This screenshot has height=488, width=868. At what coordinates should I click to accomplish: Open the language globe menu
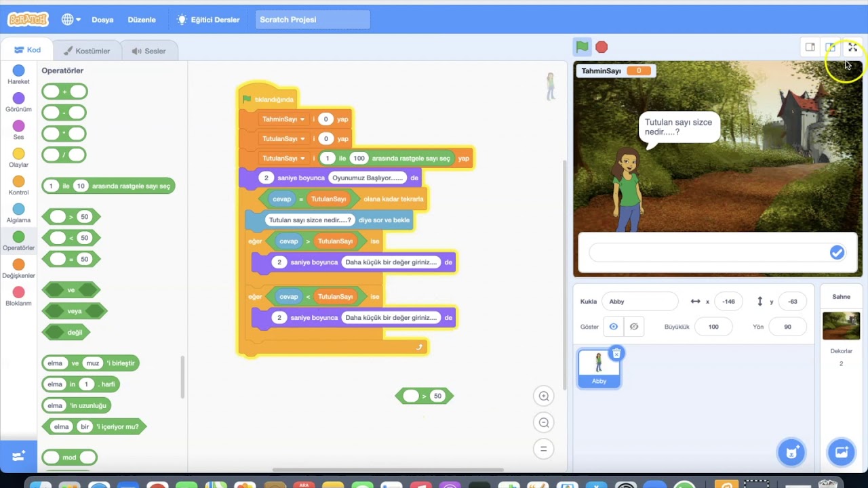(71, 20)
